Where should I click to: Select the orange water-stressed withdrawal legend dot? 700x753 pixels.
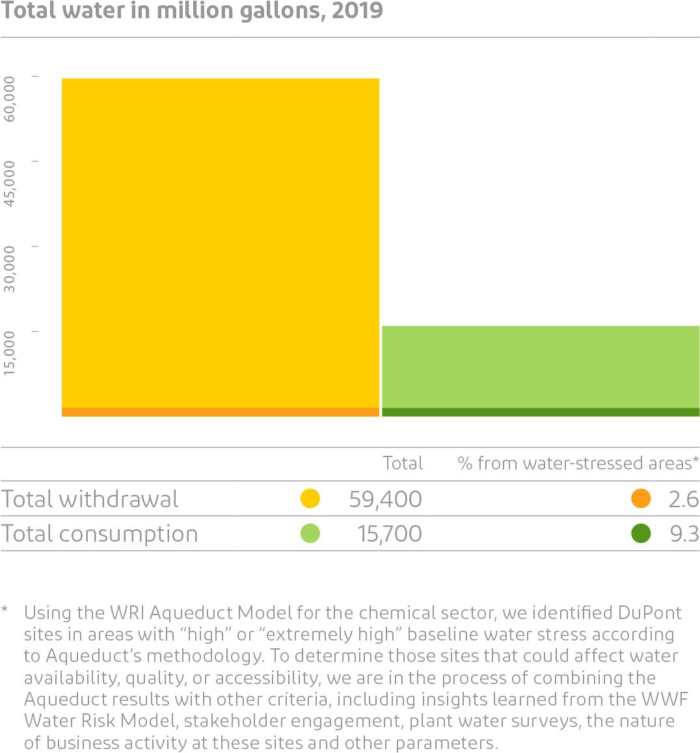[641, 499]
